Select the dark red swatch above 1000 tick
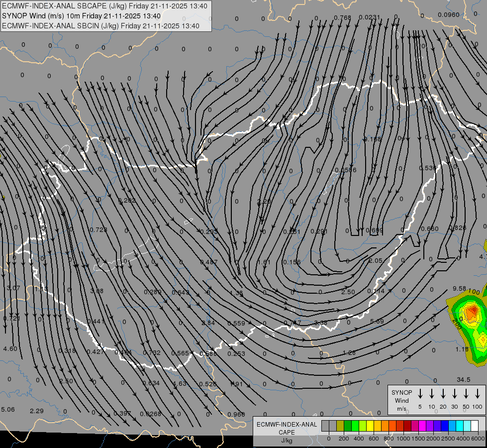487x448 pixels. (407, 426)
